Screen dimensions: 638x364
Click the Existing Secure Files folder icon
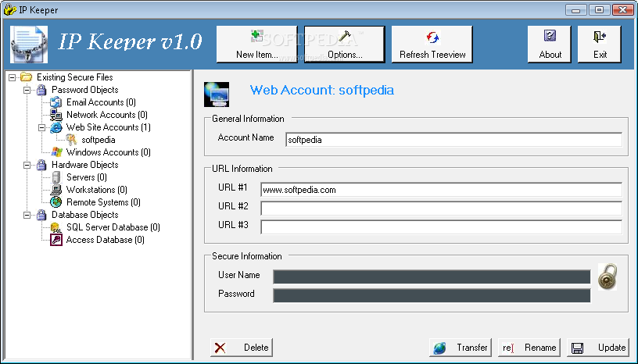26,77
